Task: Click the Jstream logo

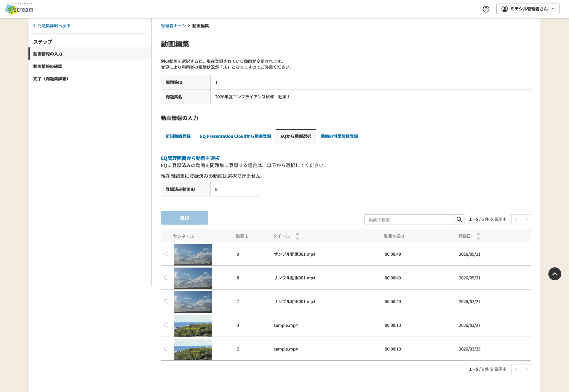Action: coord(20,9)
